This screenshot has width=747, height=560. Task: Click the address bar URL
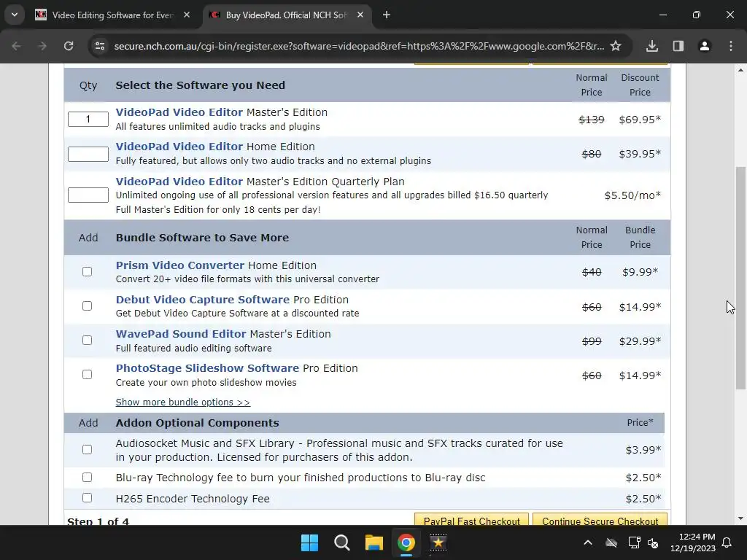(359, 46)
